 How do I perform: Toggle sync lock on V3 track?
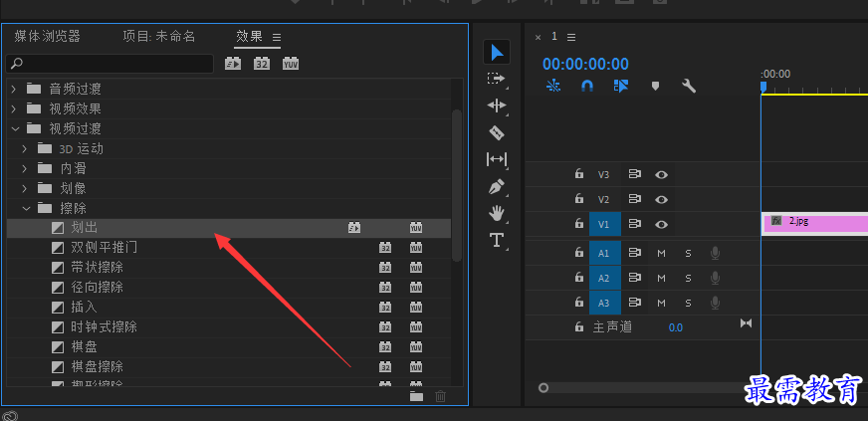[x=634, y=174]
